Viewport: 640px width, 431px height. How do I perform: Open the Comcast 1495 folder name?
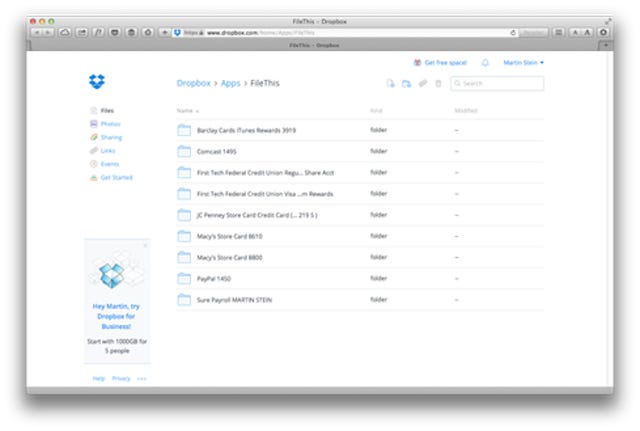coord(216,151)
